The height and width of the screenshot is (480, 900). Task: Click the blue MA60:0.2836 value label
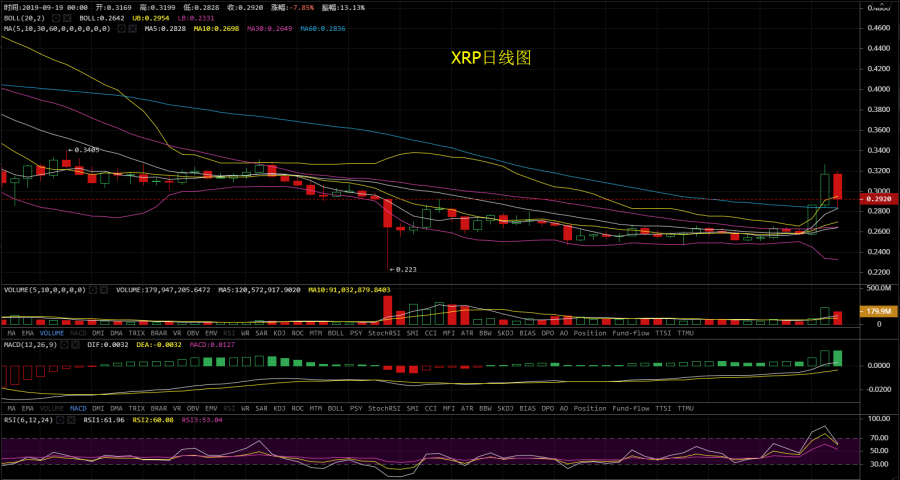(x=323, y=28)
